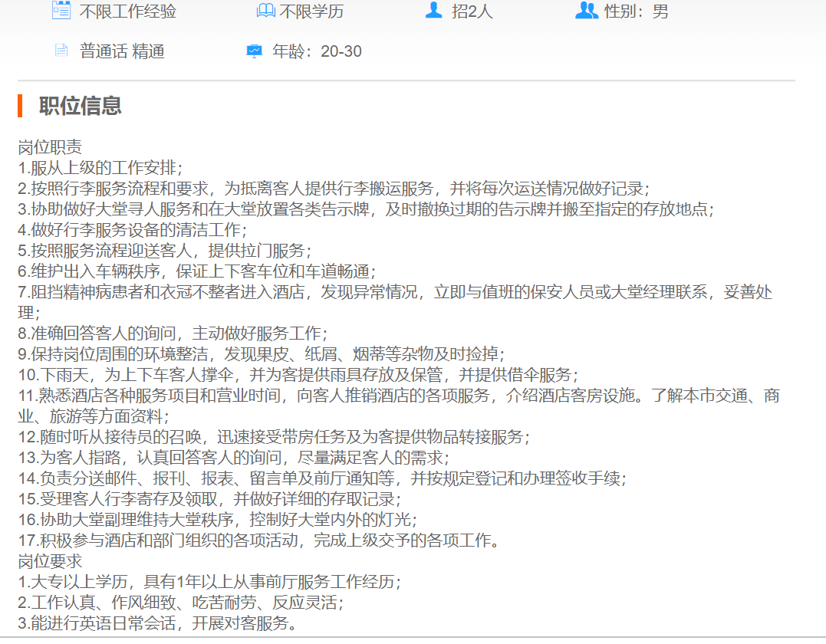The image size is (826, 644).
Task: Click duty line 10 about 下雨天 umbrella service
Action: 298,375
